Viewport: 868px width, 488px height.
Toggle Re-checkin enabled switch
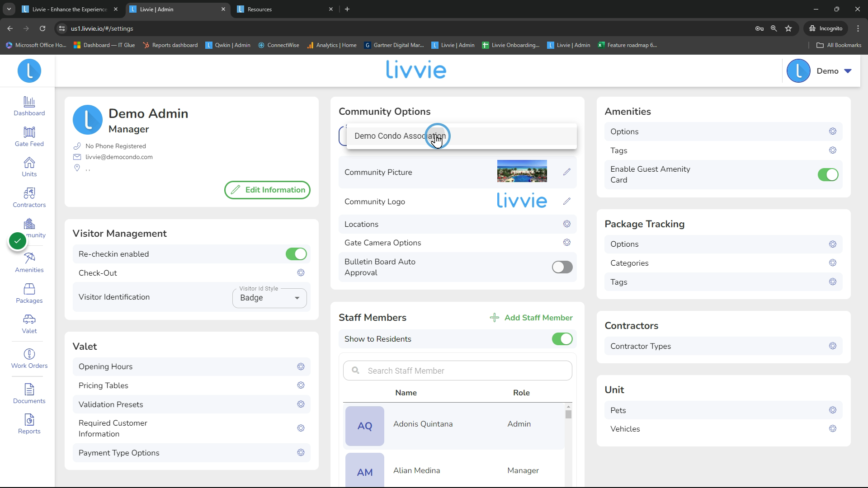tap(296, 254)
